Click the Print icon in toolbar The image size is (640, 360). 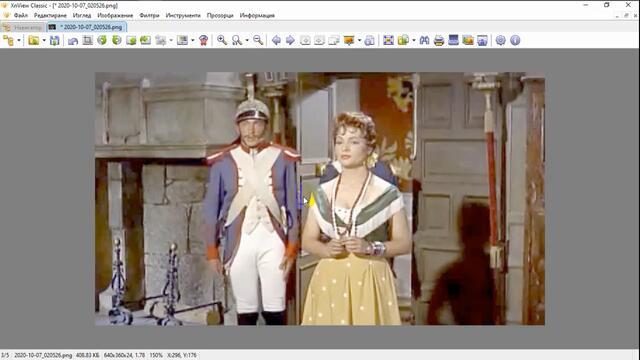pyautogui.click(x=439, y=40)
